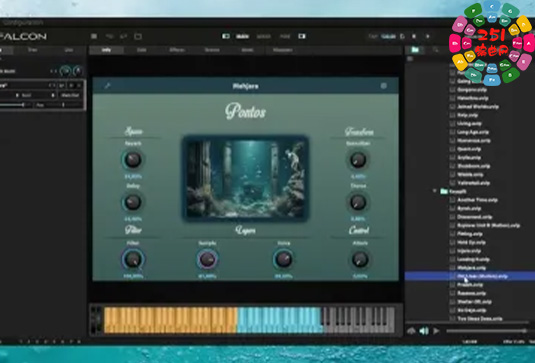Open the hamburger main menu icon
535x363 pixels.
point(94,36)
